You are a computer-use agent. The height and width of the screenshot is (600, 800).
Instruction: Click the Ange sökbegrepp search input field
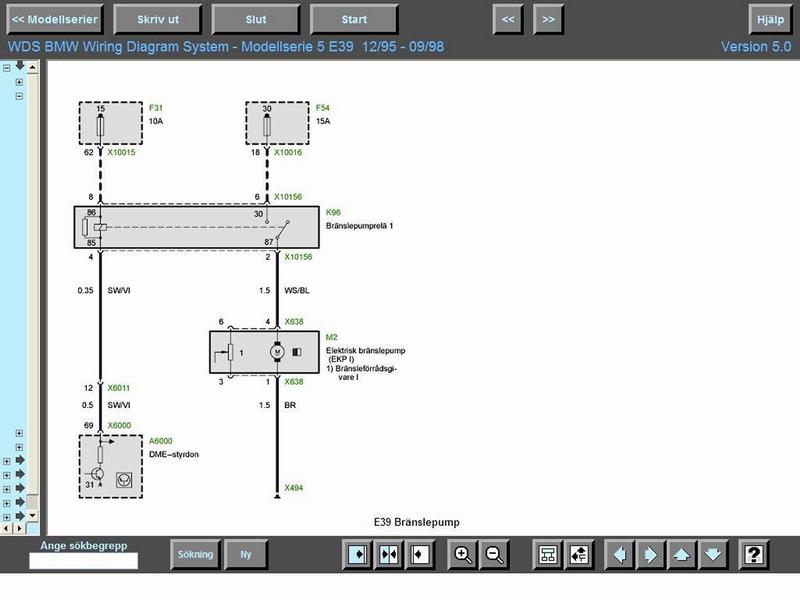coord(83,561)
